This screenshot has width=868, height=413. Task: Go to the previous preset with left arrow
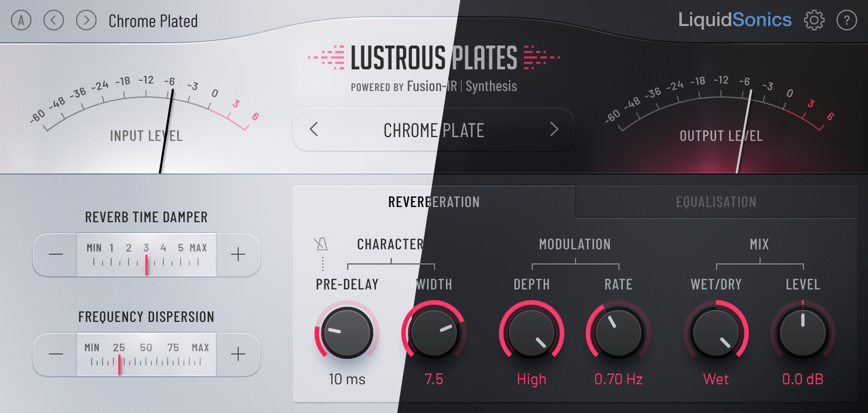coord(54,21)
